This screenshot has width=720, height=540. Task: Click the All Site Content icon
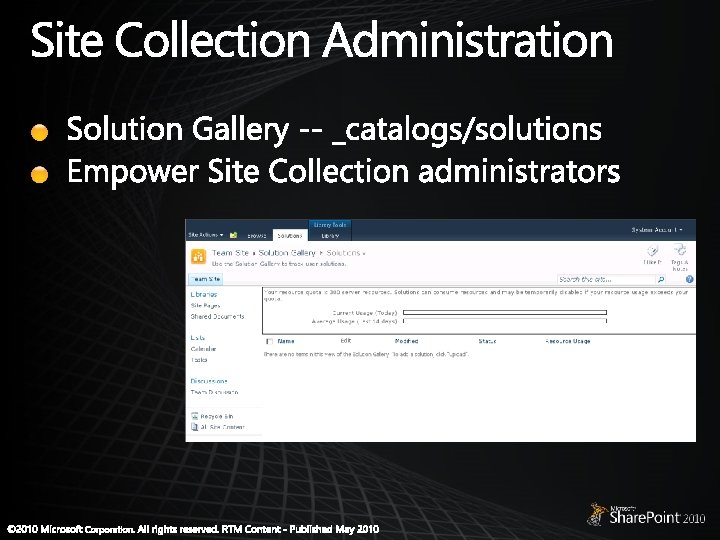coord(194,427)
